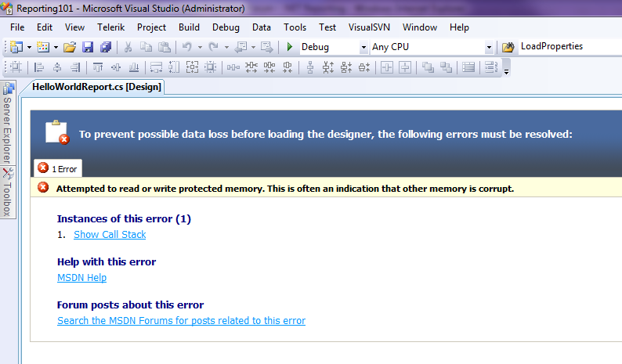Click Increase Horizontal Spacing icon
This screenshot has width=622, height=364.
(x=251, y=67)
